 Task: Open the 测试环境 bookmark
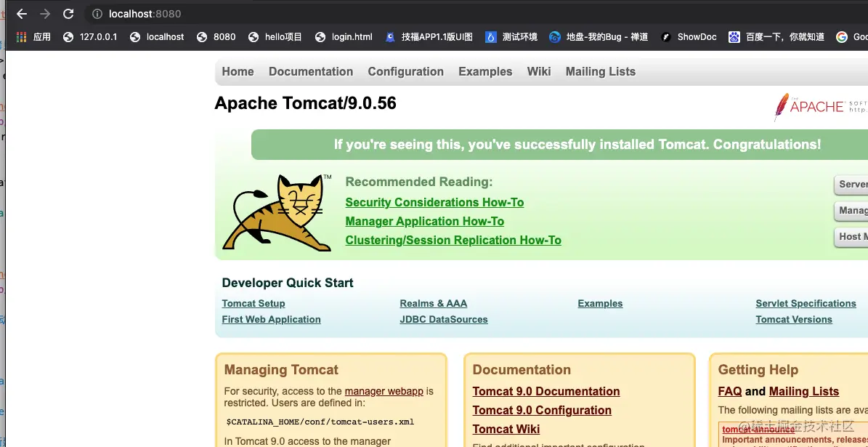tap(511, 37)
